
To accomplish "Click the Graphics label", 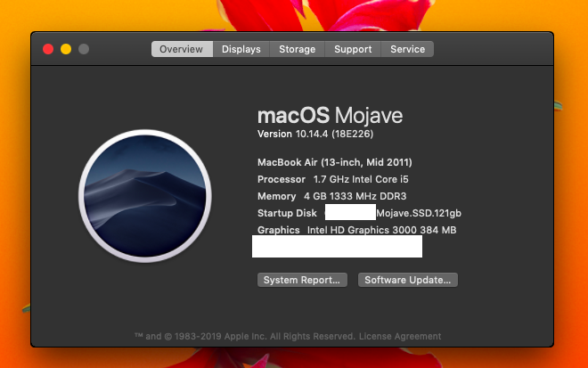I will (279, 230).
